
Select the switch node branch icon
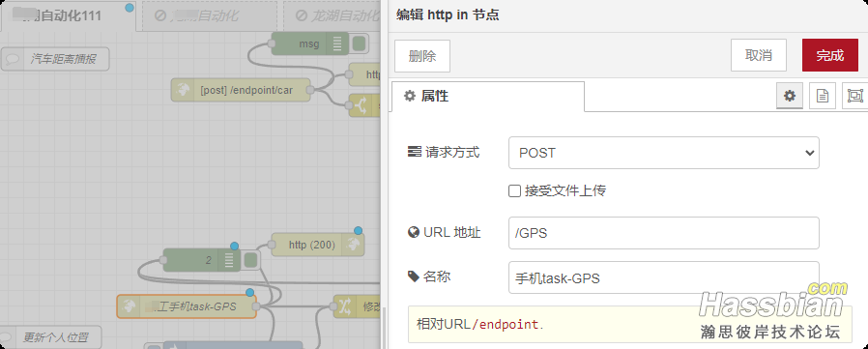click(360, 105)
